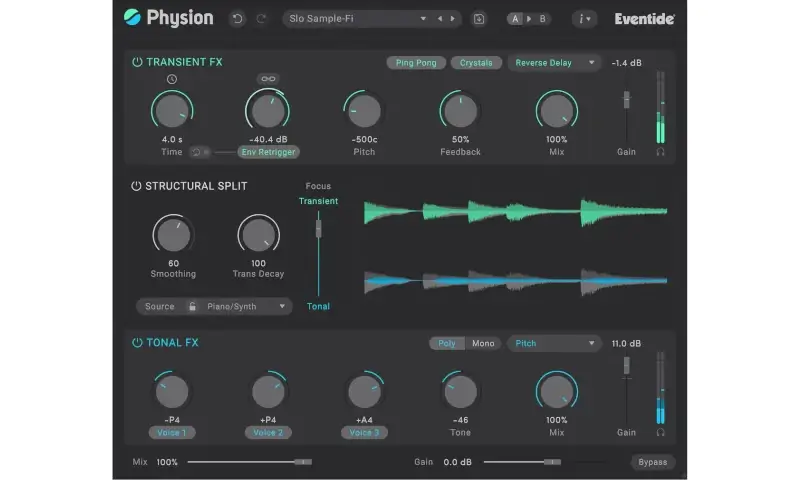Solo Transient FX with its headphones icon

(660, 152)
